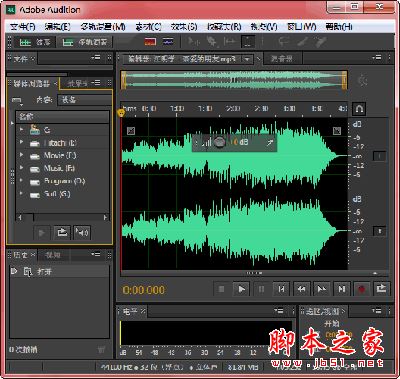400x379 pixels.
Task: Select the Music drive row
Action: 63,168
